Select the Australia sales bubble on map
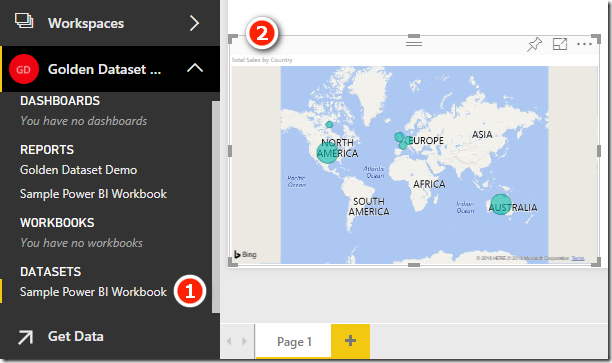Viewport: 612px width, 363px height. (x=501, y=204)
